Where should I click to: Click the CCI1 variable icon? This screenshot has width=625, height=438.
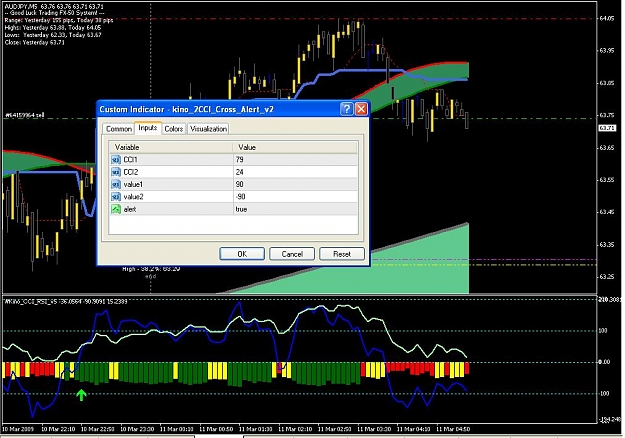[x=116, y=160]
